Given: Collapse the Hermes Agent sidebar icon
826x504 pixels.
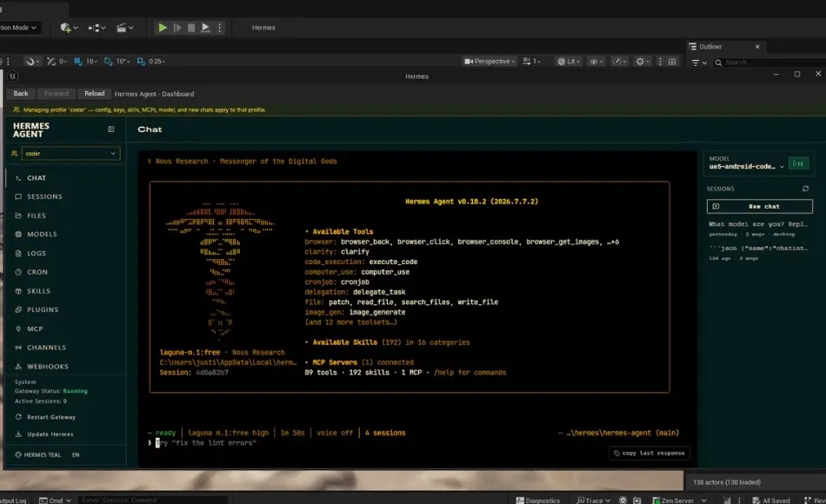Looking at the screenshot, I should click(x=110, y=129).
